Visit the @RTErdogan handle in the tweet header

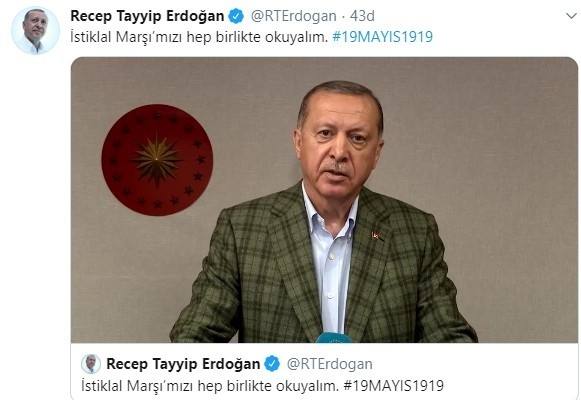click(x=294, y=16)
